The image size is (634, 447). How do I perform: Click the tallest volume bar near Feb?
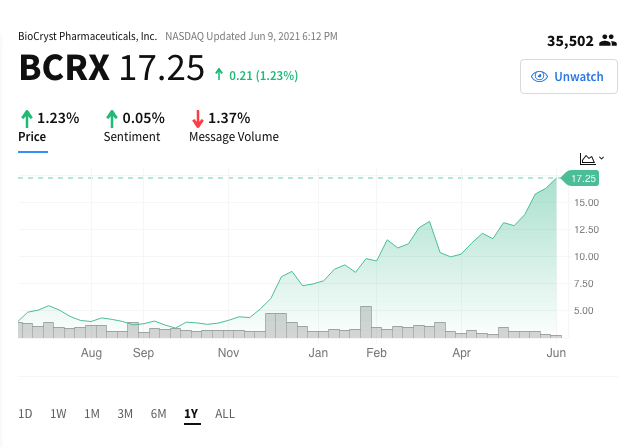click(366, 322)
